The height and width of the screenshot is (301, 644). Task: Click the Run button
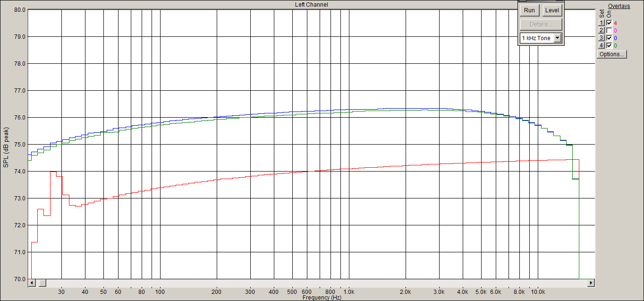click(530, 10)
